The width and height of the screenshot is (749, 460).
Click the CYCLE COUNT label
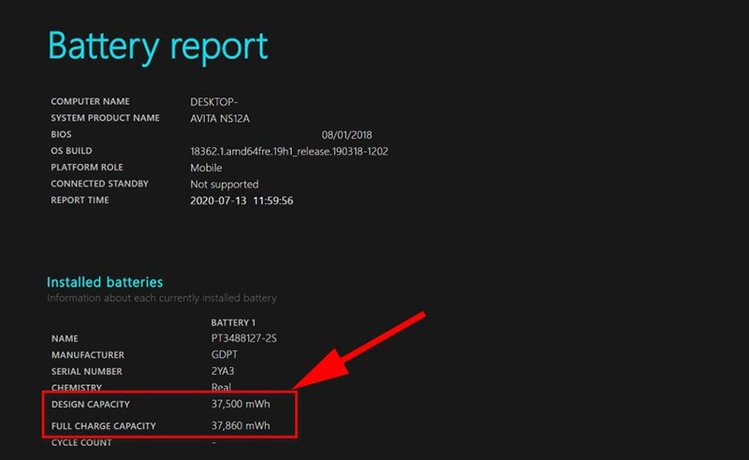tap(81, 442)
